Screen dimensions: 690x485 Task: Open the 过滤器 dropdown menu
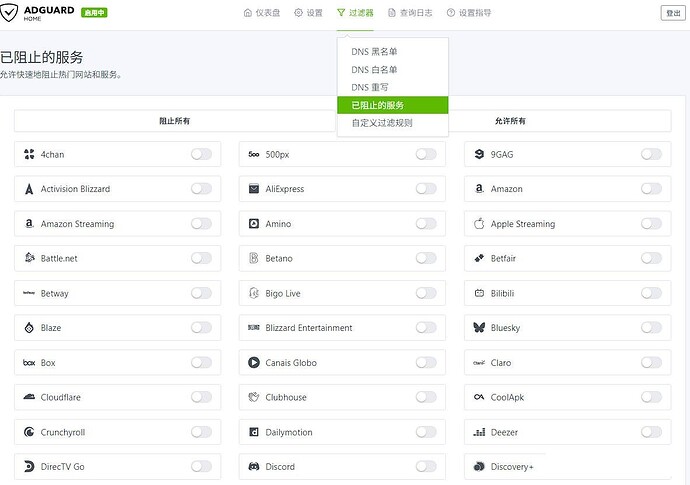(x=355, y=13)
